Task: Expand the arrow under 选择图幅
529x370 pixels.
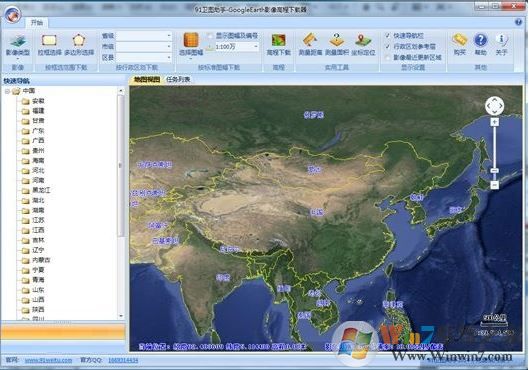Action: coord(191,59)
